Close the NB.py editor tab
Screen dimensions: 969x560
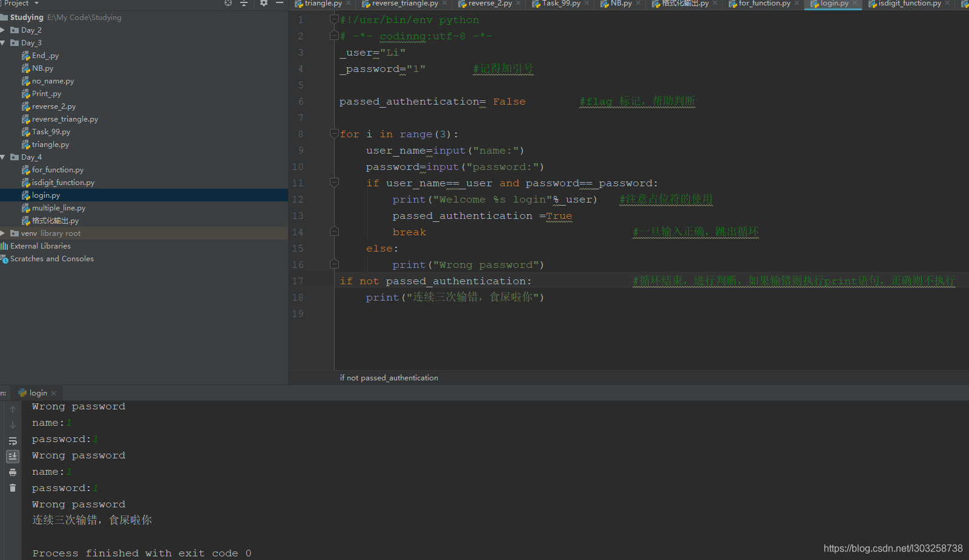639,4
